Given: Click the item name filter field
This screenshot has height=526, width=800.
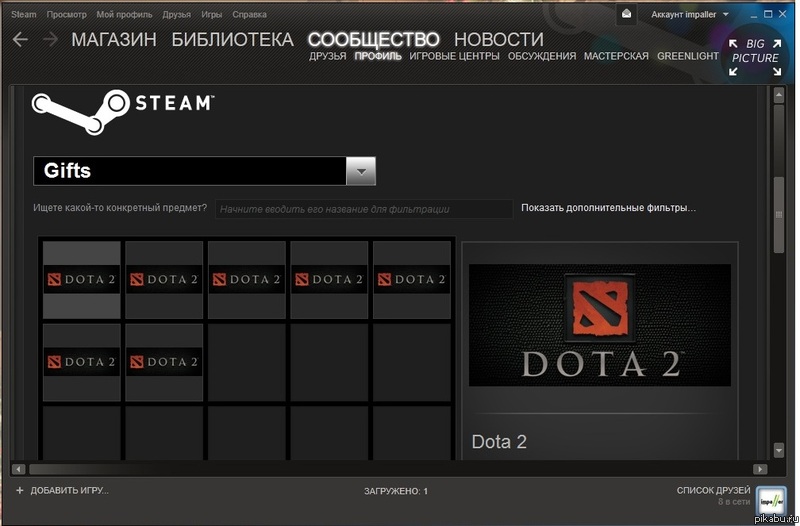Looking at the screenshot, I should pyautogui.click(x=363, y=209).
